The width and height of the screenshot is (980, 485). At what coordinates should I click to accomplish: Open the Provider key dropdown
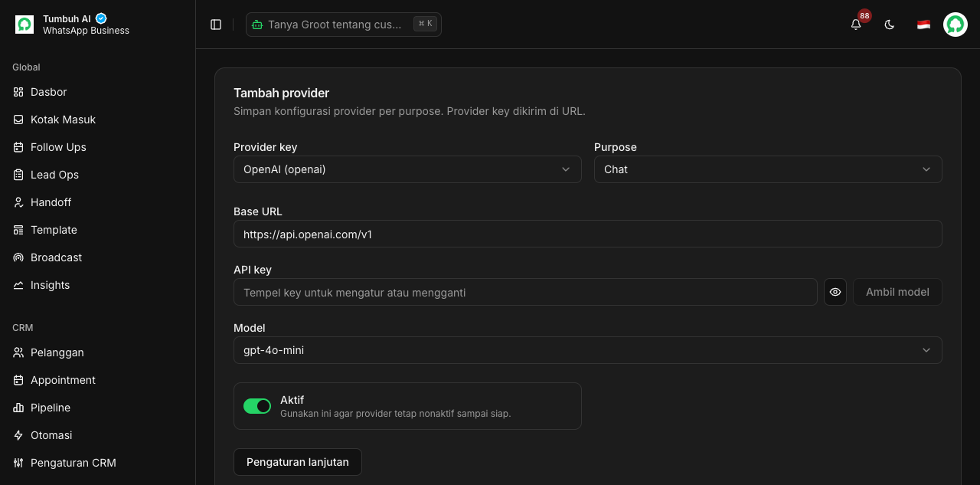(407, 169)
